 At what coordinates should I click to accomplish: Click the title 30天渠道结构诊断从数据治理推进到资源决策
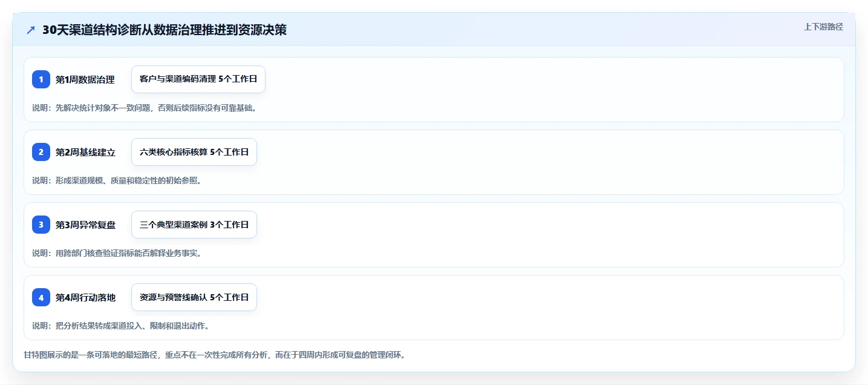165,30
